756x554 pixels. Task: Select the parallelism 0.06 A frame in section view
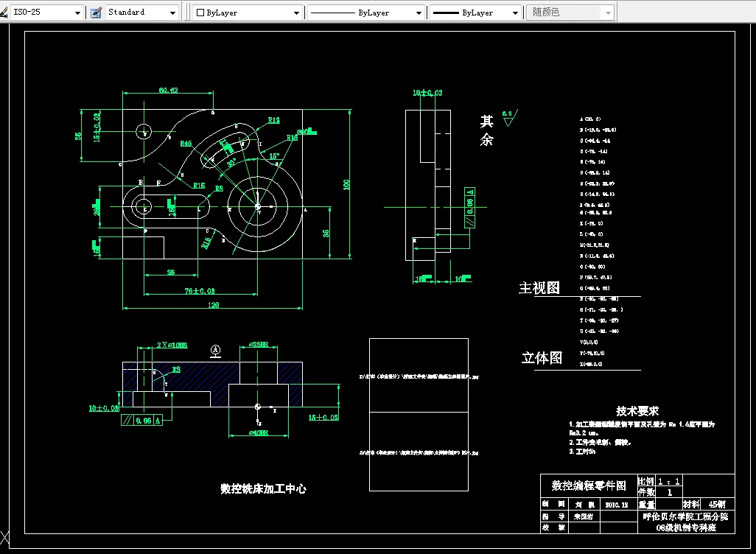pyautogui.click(x=141, y=421)
